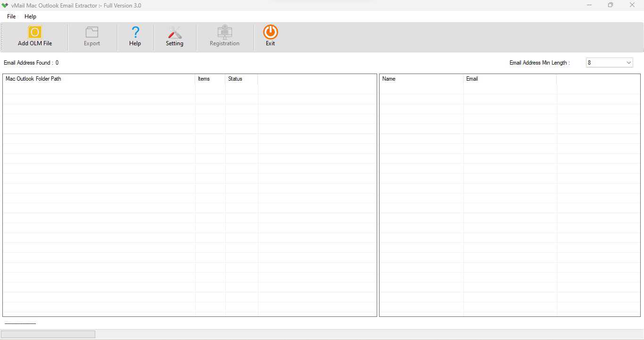Click the Add OLM File icon
The width and height of the screenshot is (644, 340).
tap(35, 32)
